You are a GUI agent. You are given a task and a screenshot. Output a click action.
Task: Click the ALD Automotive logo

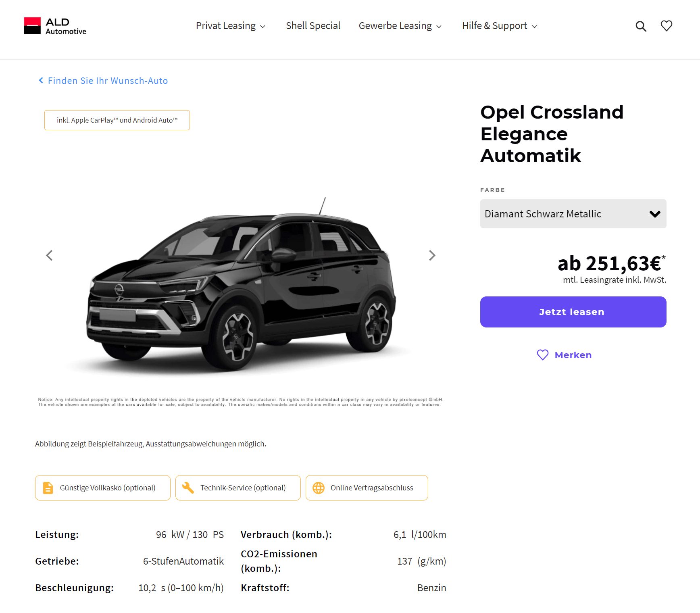(55, 26)
